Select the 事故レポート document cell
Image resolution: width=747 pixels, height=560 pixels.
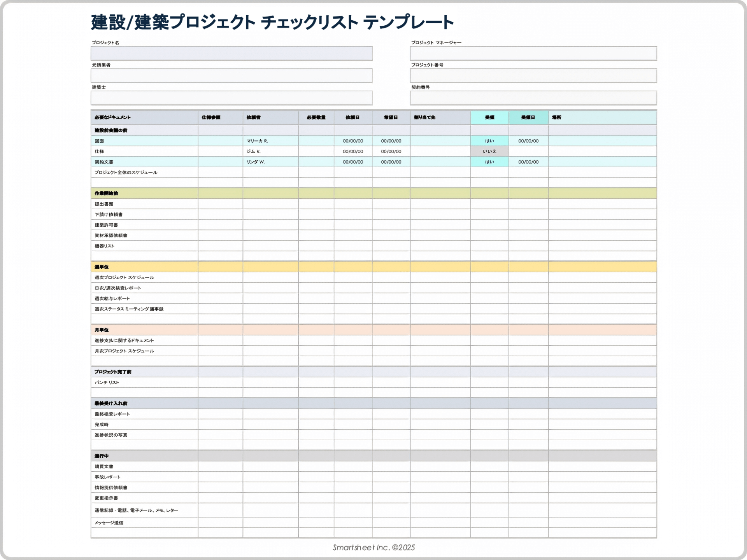[144, 477]
